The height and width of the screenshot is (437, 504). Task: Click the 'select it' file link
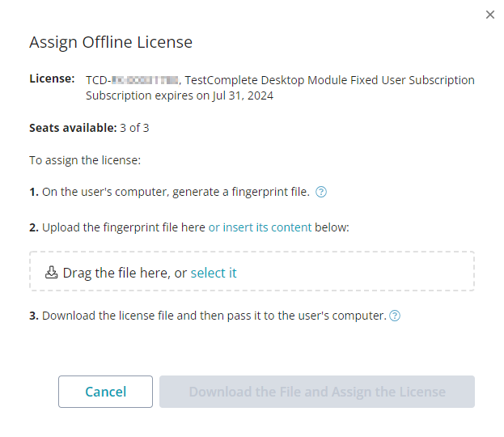pos(214,273)
